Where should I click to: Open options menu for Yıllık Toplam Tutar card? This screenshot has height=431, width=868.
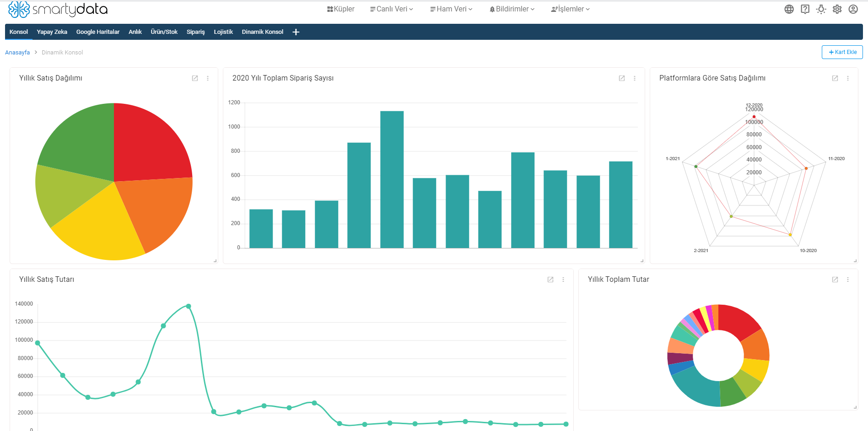coord(848,280)
